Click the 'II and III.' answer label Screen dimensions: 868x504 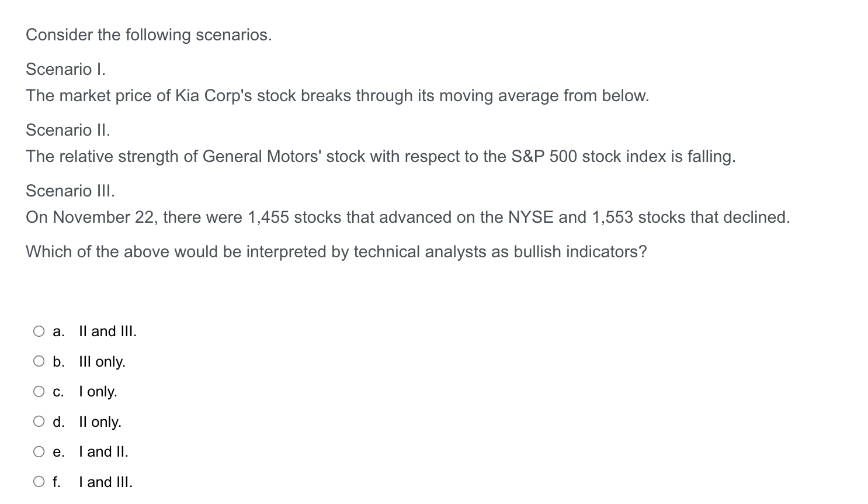coord(107,332)
